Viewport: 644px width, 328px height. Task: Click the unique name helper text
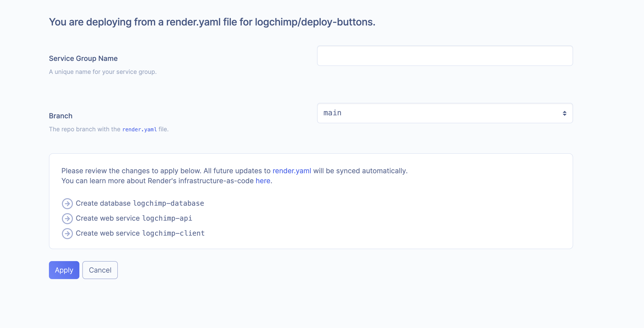click(x=103, y=72)
